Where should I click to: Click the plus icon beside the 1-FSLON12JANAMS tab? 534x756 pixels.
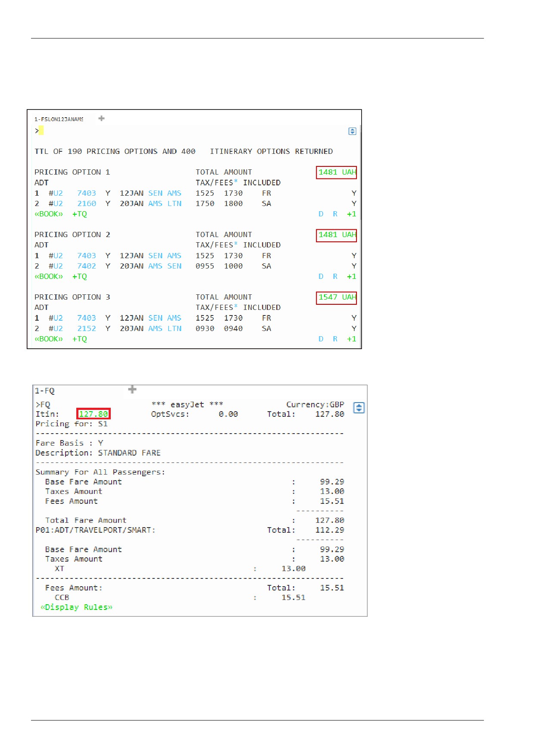[x=101, y=118]
